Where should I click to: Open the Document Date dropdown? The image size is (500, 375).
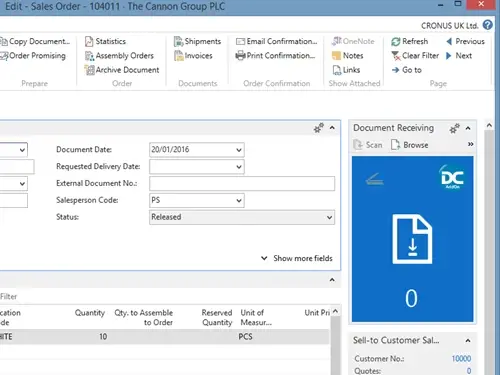pyautogui.click(x=239, y=150)
